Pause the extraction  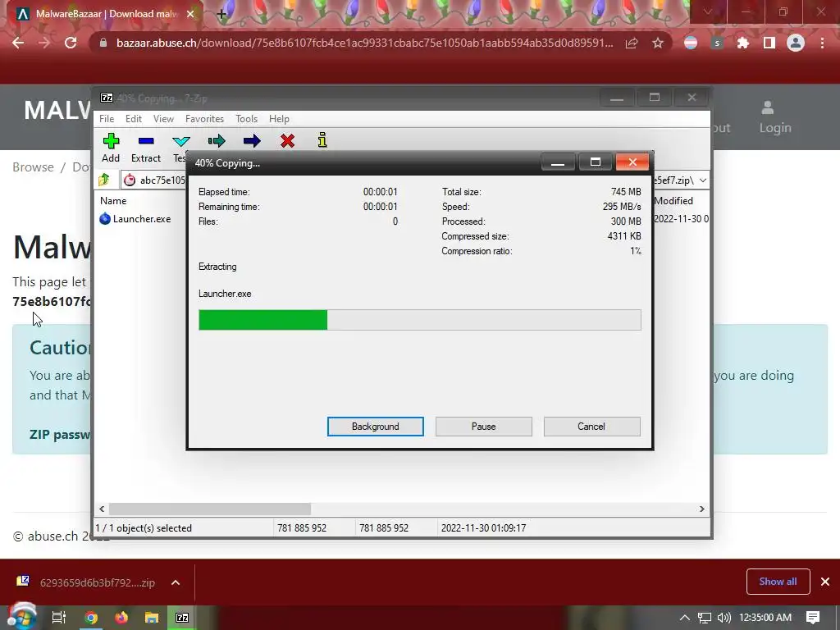pos(484,427)
